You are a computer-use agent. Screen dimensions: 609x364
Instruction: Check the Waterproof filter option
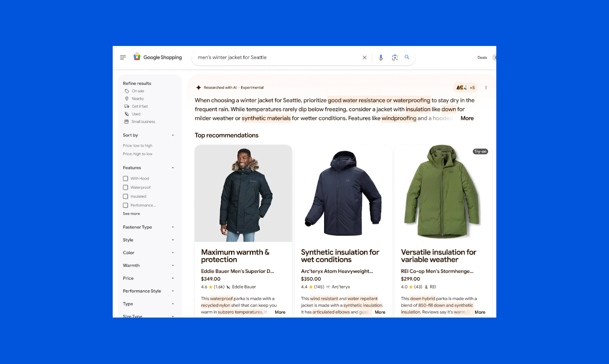coord(125,187)
